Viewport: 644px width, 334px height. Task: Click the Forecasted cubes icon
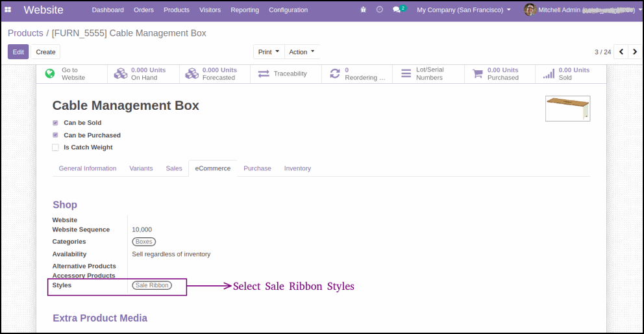(x=192, y=73)
